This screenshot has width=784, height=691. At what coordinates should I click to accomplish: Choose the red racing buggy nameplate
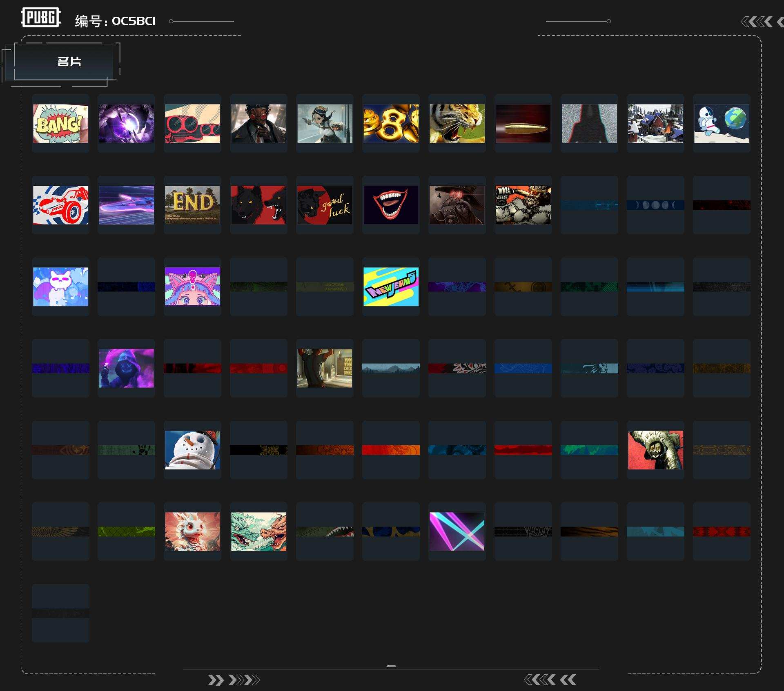coord(60,205)
